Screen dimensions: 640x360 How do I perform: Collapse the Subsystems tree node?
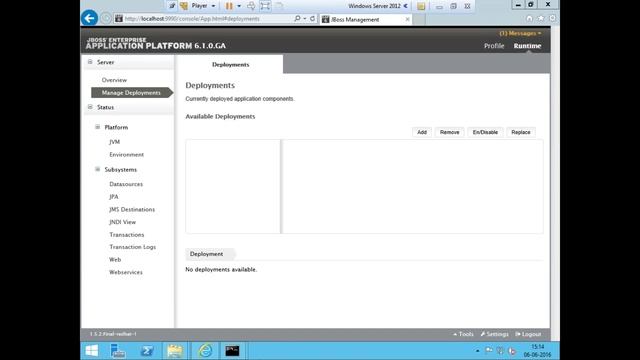pos(98,169)
